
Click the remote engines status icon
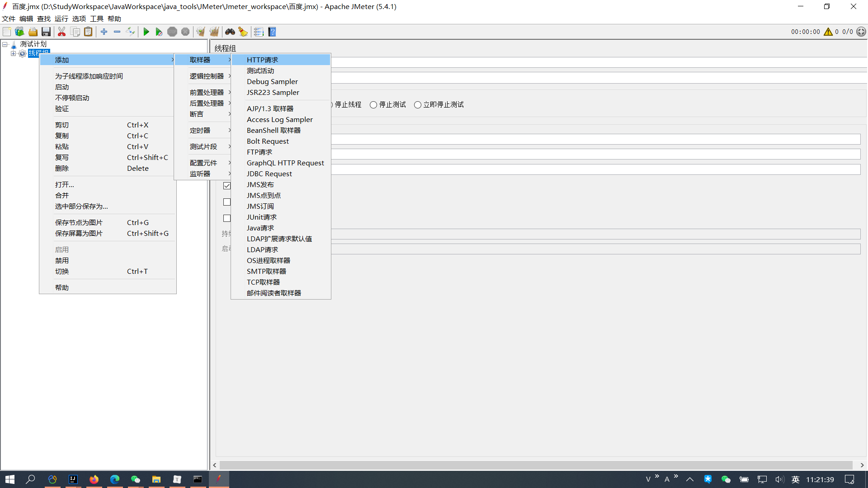861,32
